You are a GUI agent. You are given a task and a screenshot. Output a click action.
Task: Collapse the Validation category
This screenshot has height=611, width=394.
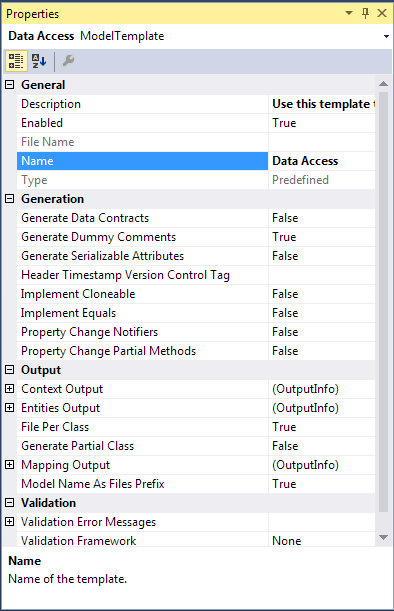pyautogui.click(x=10, y=503)
